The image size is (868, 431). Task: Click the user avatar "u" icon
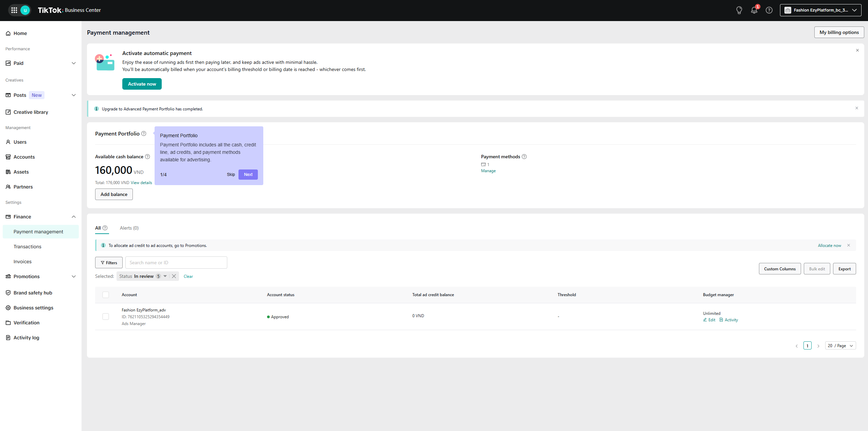point(25,10)
